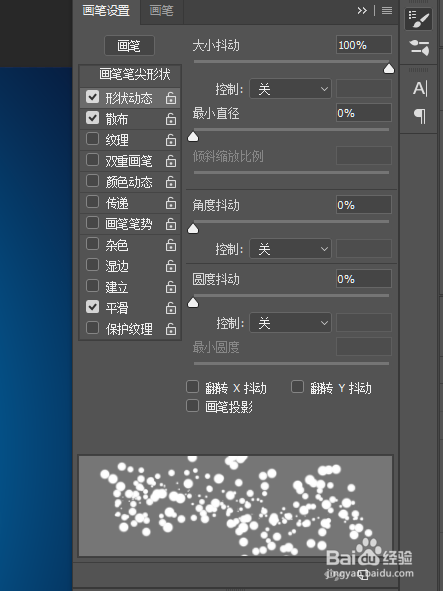Toggle lock icon for 形状动态

tap(171, 98)
